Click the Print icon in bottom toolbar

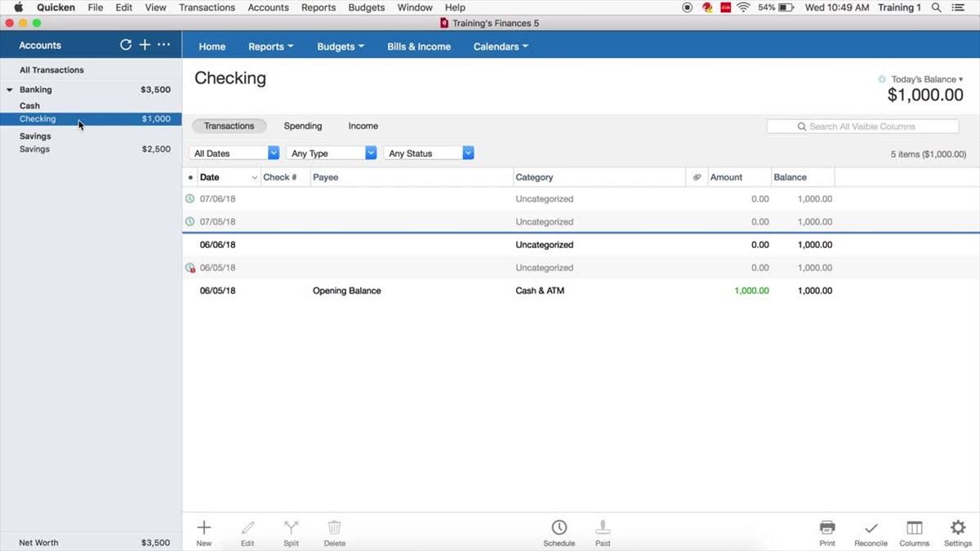[x=827, y=528]
